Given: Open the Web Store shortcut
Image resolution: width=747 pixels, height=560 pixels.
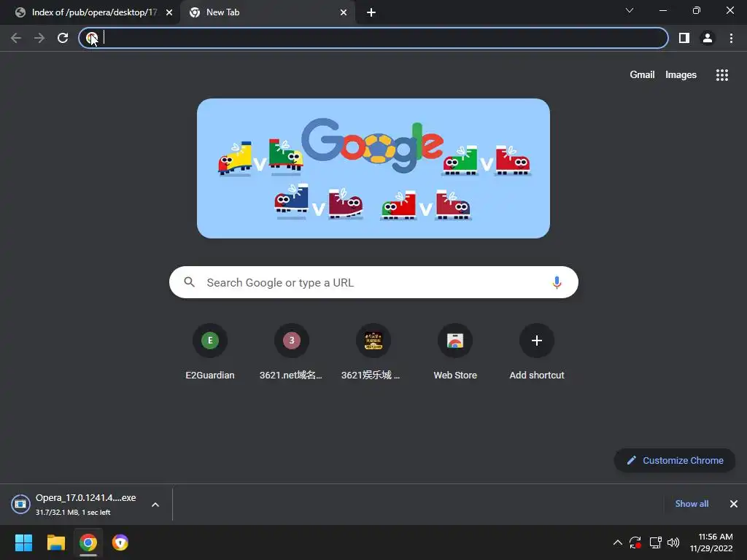Looking at the screenshot, I should [x=455, y=351].
